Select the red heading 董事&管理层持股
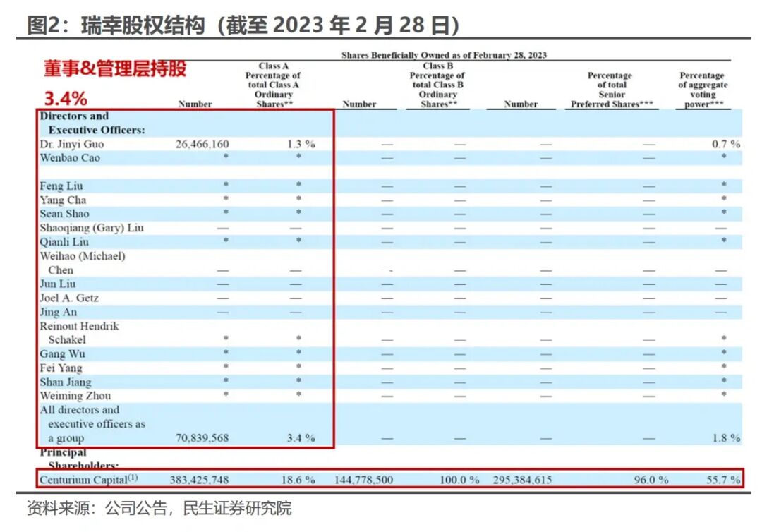762x532 pixels. click(x=115, y=68)
